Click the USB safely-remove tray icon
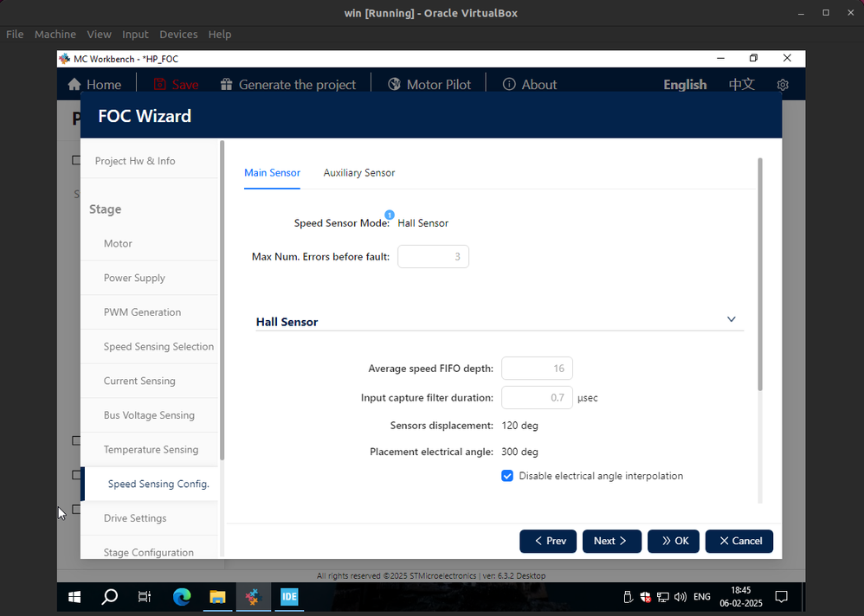864x616 pixels. 628,597
